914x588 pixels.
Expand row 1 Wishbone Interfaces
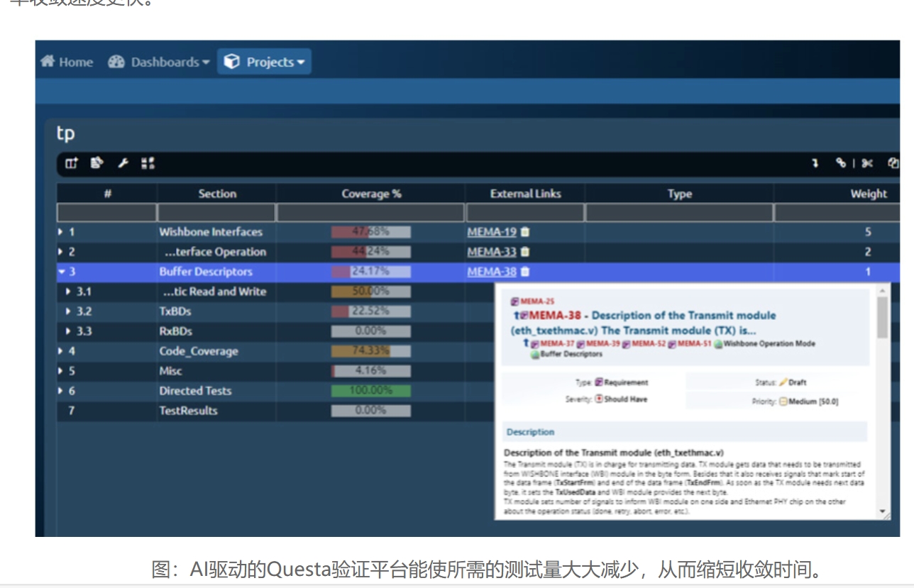tap(62, 232)
